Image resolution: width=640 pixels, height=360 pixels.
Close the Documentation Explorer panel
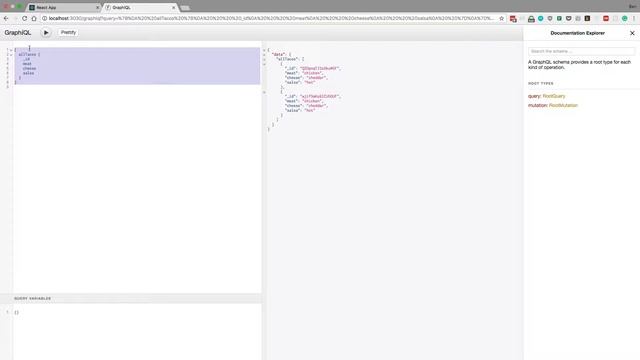(632, 33)
